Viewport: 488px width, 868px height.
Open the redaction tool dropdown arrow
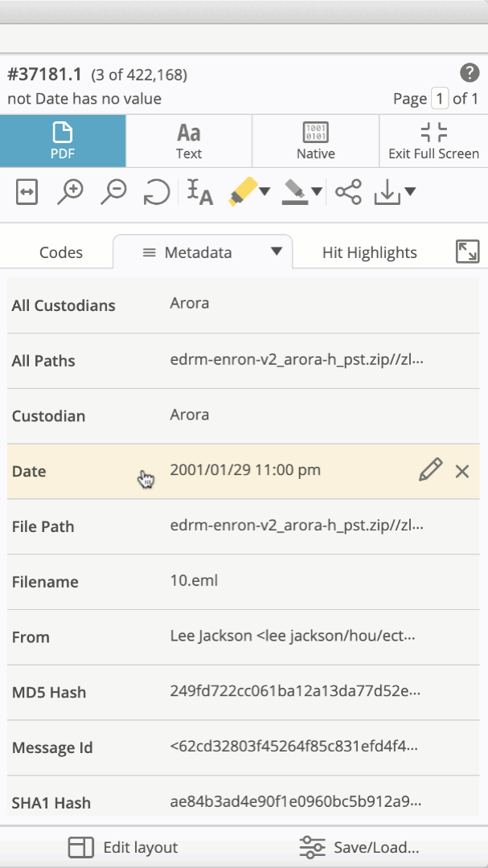317,192
